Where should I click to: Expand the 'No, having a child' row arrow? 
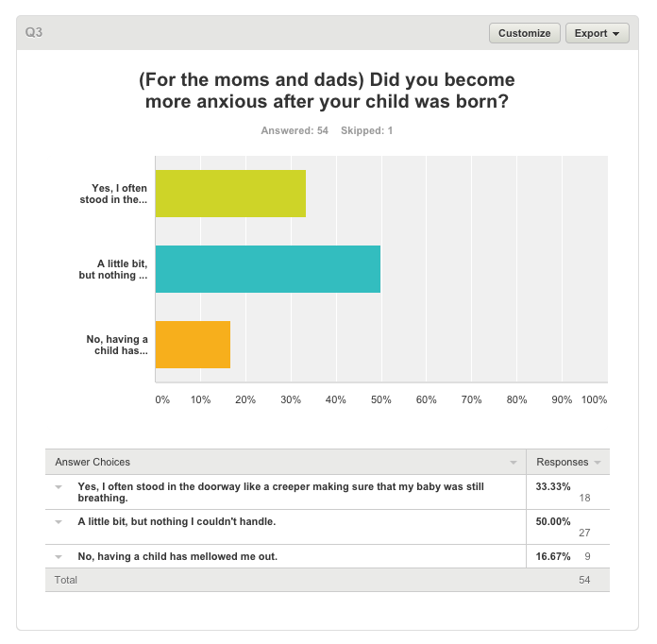(x=59, y=557)
